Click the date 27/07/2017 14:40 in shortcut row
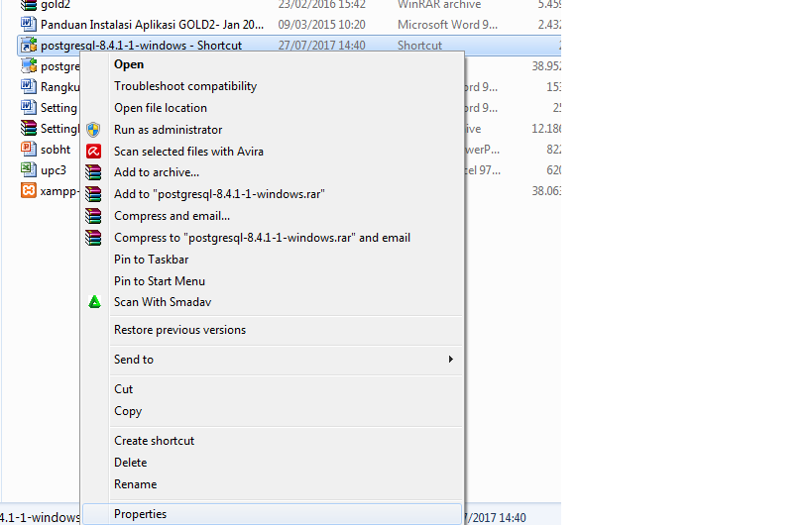 [x=321, y=46]
